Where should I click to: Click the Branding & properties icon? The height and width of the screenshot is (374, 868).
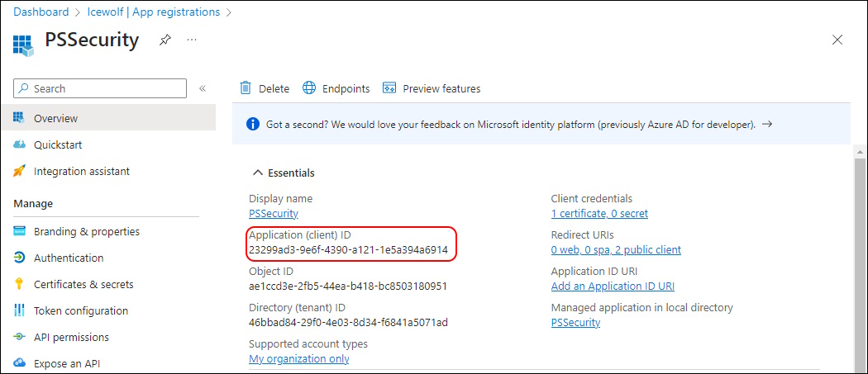coord(19,231)
